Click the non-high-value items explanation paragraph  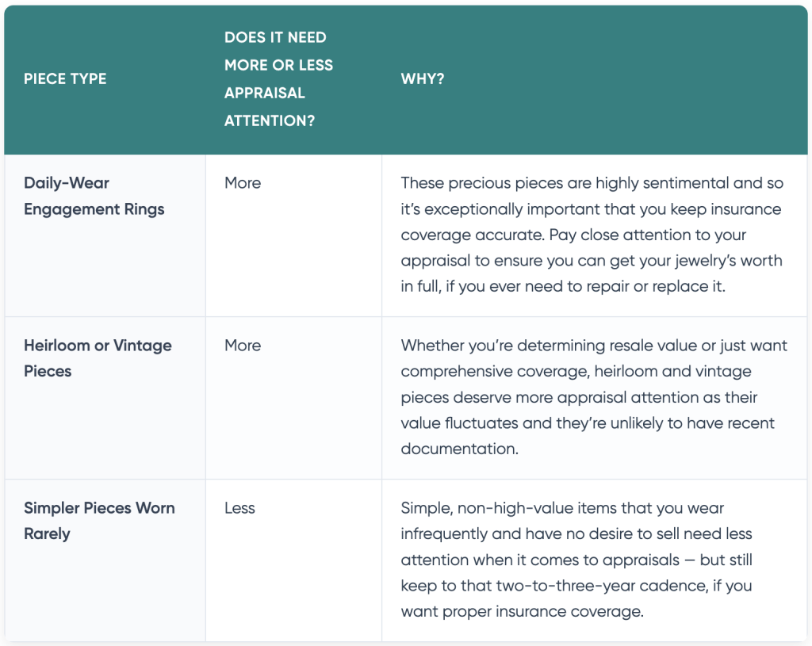pos(576,560)
